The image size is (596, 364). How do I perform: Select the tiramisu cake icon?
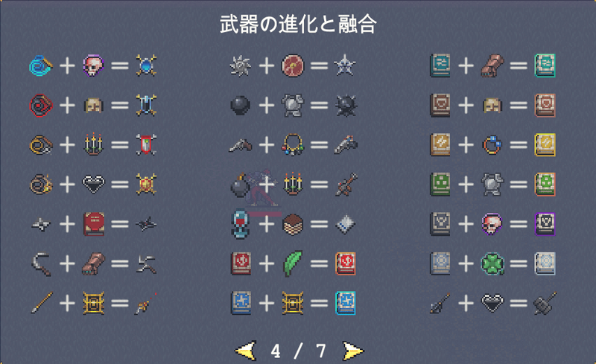pos(293,224)
